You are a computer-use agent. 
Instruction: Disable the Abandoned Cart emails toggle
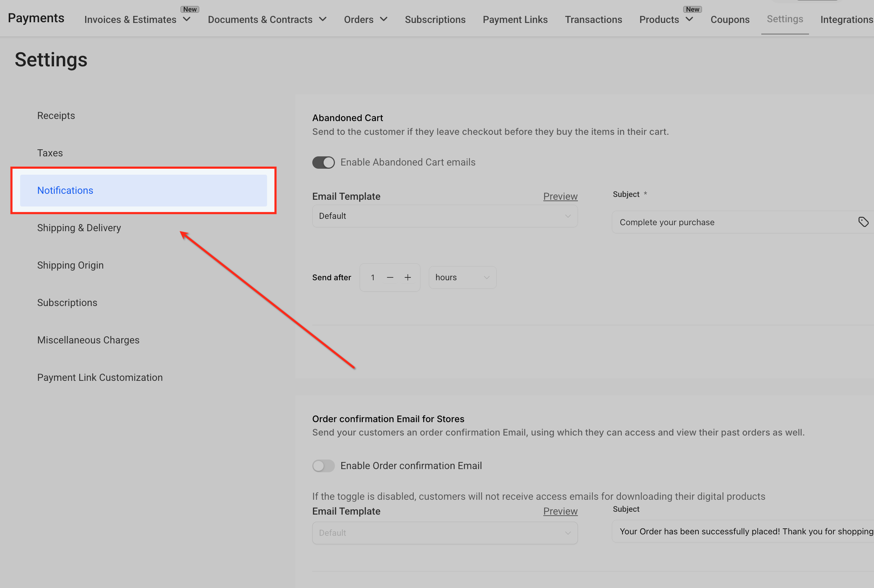click(324, 162)
